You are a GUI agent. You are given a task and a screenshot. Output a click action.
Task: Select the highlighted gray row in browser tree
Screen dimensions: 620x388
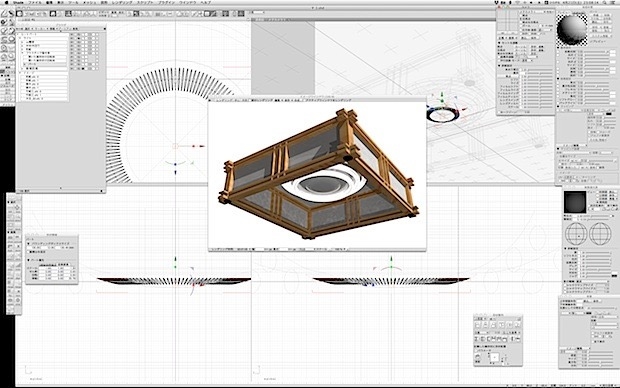[x=44, y=64]
